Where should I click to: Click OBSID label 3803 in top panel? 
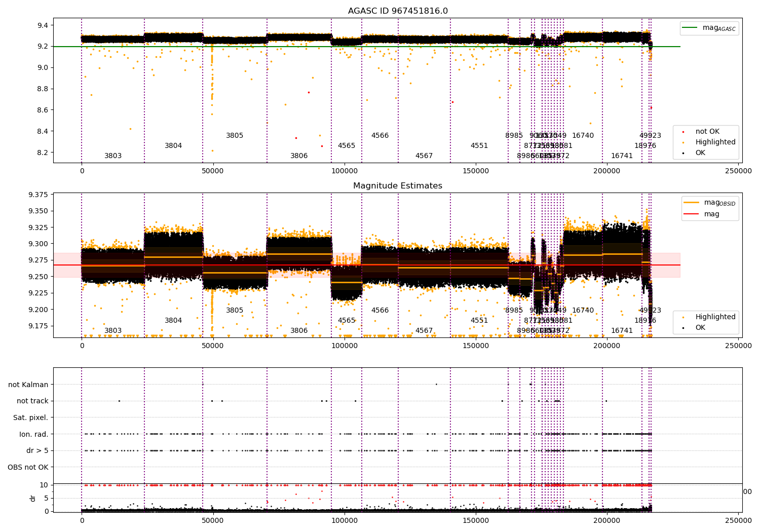point(113,156)
